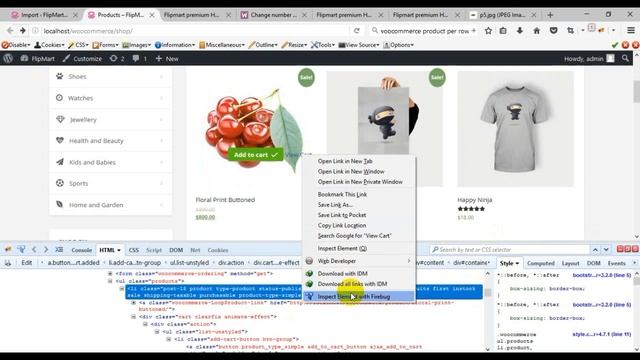The height and width of the screenshot is (360, 640).
Task: Open a new browser tab with plus
Action: click(x=550, y=15)
